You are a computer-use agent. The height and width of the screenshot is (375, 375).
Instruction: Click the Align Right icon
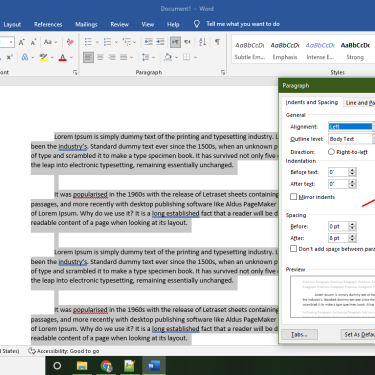112,57
